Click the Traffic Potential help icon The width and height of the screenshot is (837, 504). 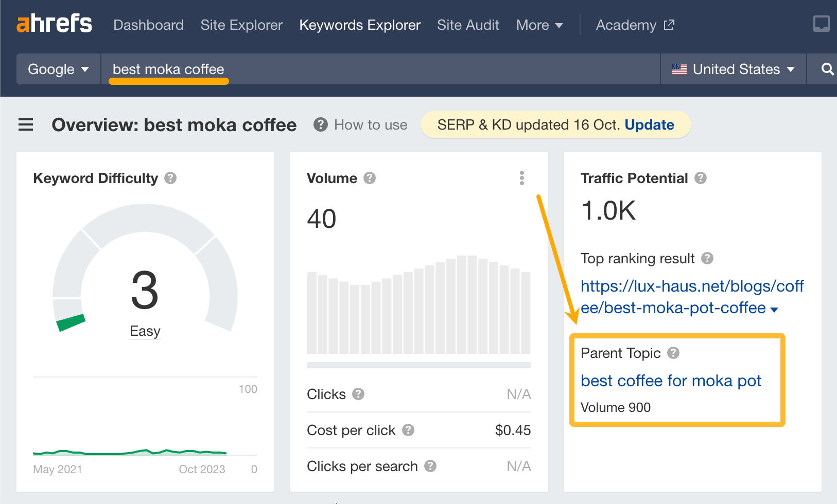[700, 178]
